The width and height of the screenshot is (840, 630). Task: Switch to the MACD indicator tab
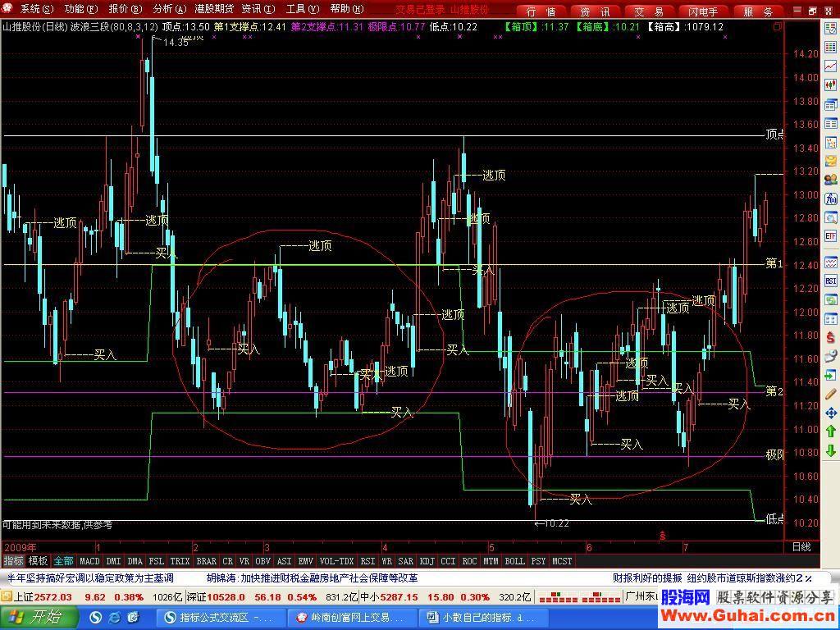(x=89, y=561)
